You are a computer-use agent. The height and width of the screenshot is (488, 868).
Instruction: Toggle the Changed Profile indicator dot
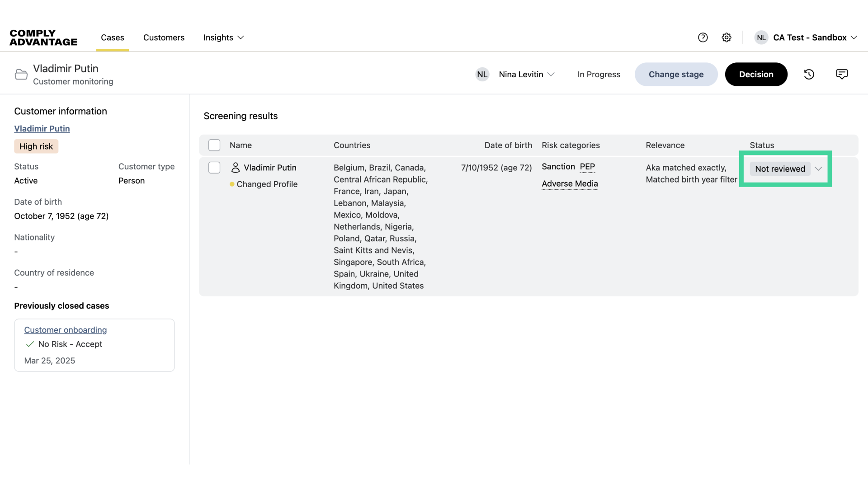(232, 184)
